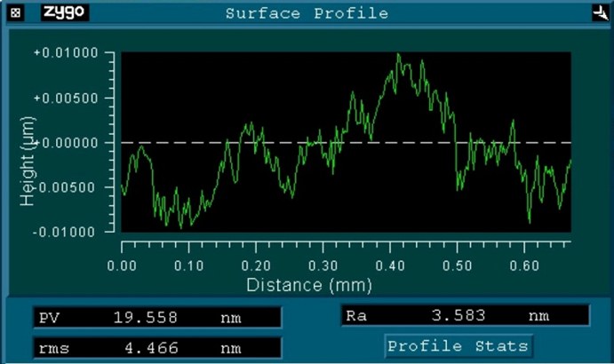This screenshot has width=614, height=364.
Task: Click the top-right corner title bar icon
Action: point(597,13)
